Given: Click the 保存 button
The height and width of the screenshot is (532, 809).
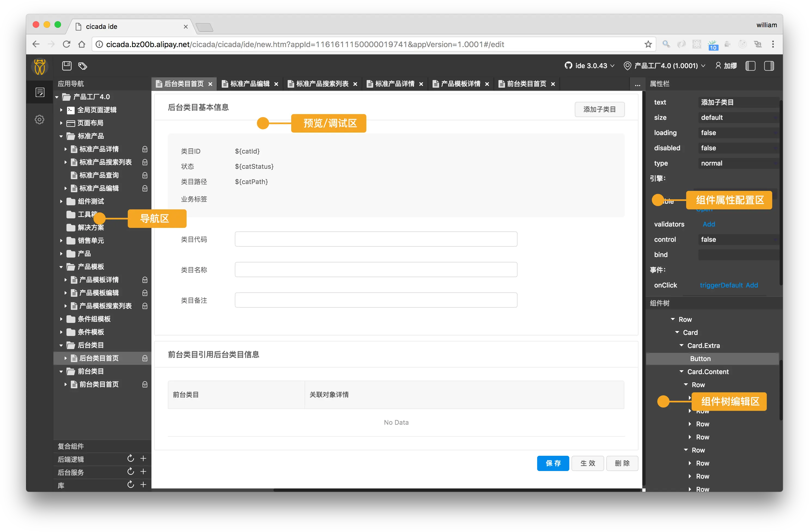Looking at the screenshot, I should pos(553,463).
